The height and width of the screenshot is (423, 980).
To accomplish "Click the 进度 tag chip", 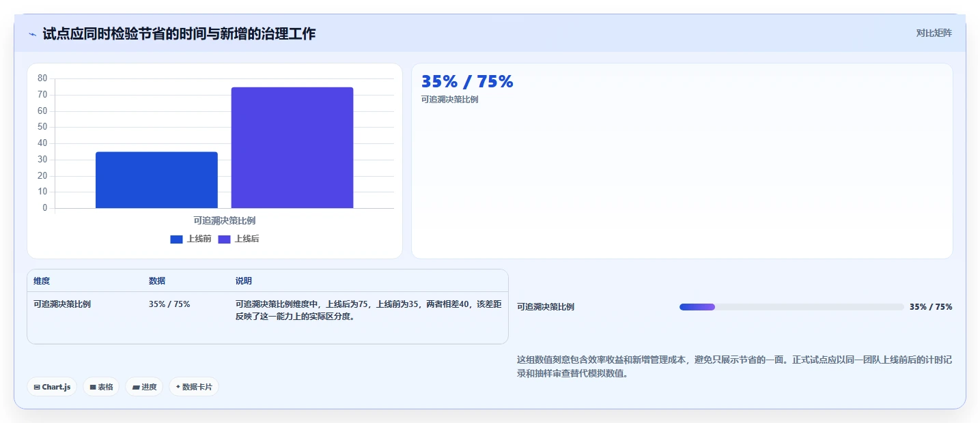I will (144, 387).
